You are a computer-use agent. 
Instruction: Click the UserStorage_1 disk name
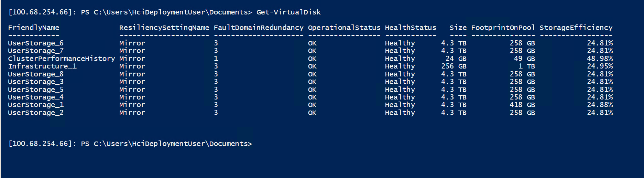click(x=35, y=105)
